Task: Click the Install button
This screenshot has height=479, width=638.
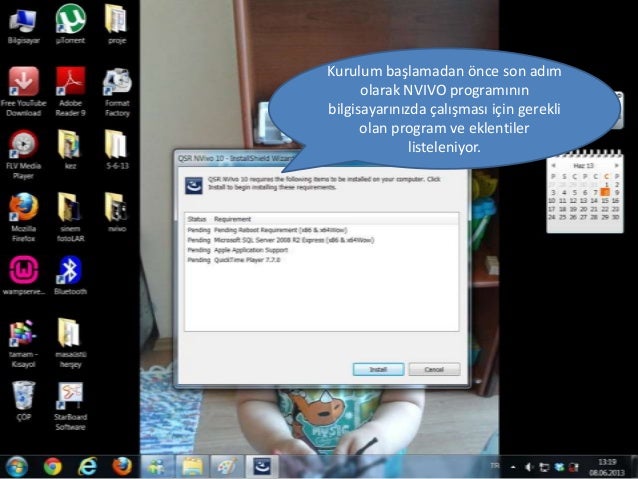Action: point(378,369)
